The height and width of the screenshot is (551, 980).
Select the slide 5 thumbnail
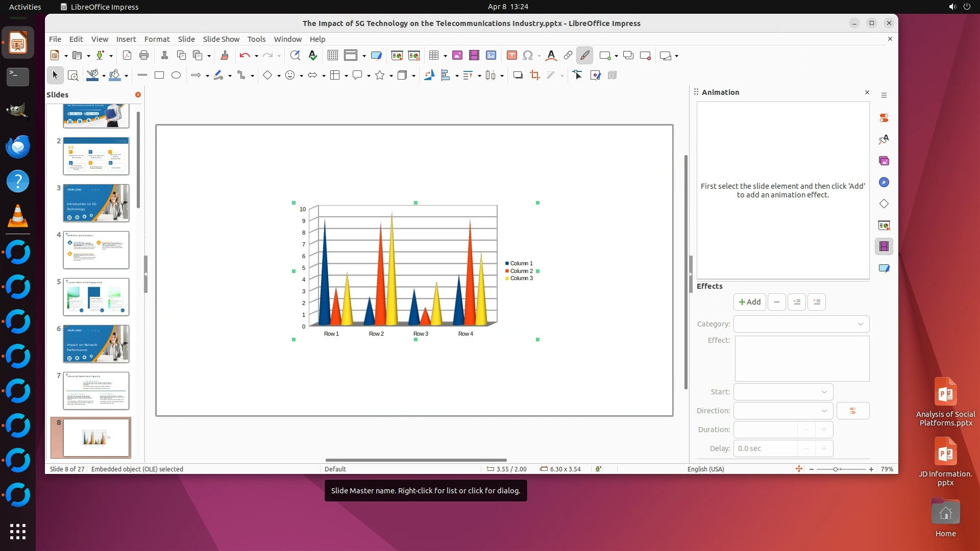click(96, 297)
